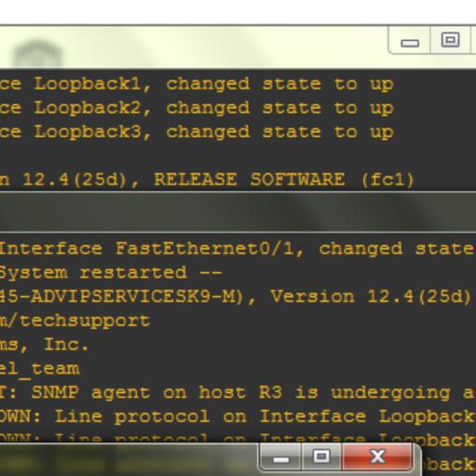Click the Loopback1 changed state line
The image size is (476, 476).
197,84
